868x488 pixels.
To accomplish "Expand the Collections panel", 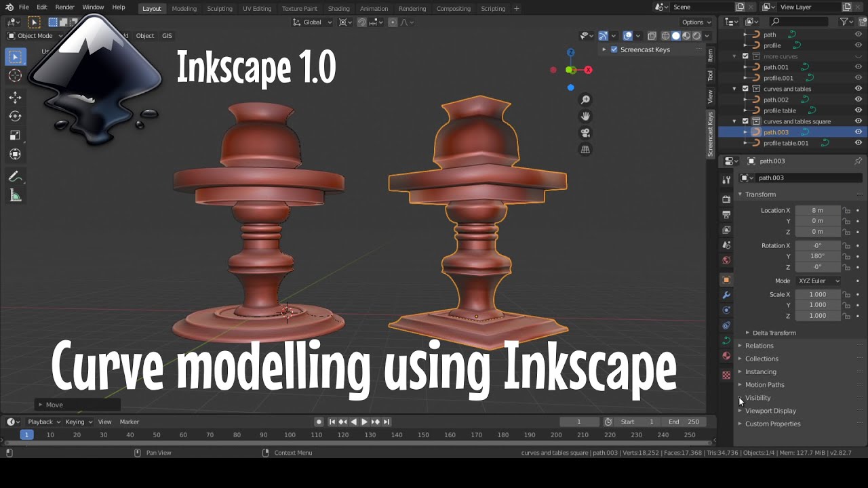I will pyautogui.click(x=762, y=359).
